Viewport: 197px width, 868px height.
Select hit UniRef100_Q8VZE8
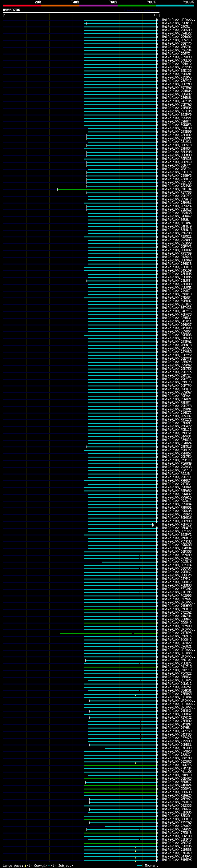click(x=176, y=40)
